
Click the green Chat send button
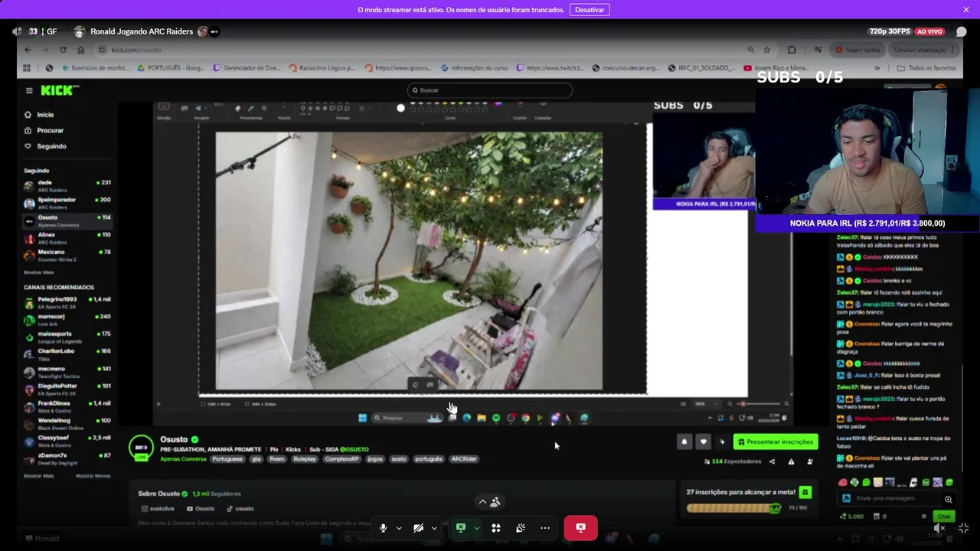[x=944, y=517]
